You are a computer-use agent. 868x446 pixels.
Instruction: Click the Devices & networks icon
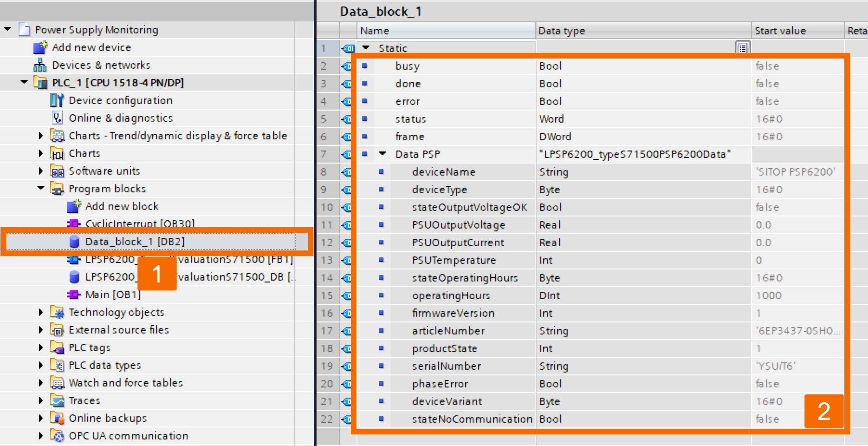40,65
